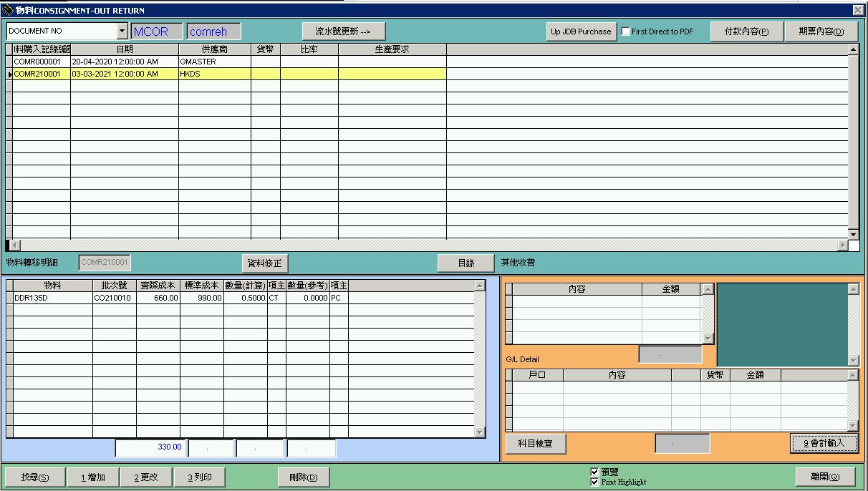The height and width of the screenshot is (491, 868).
Task: Click the 金額 header in other charges grid
Action: pyautogui.click(x=671, y=289)
